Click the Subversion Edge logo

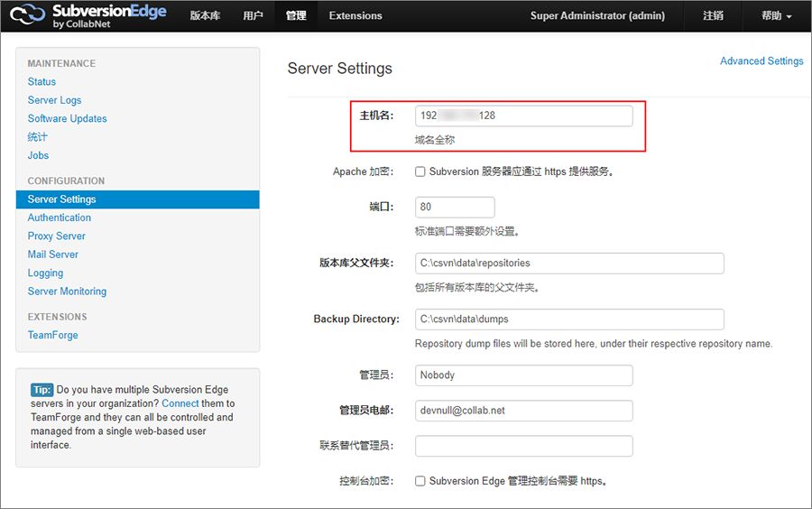tap(88, 16)
